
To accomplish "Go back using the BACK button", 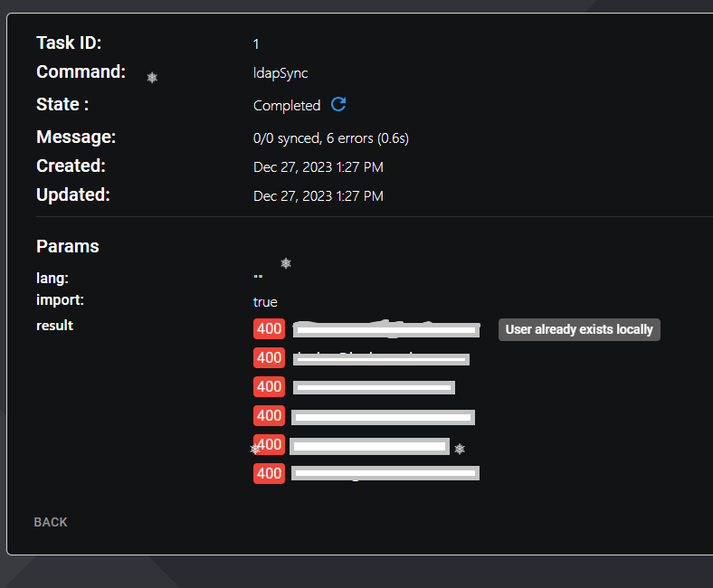I will point(51,522).
